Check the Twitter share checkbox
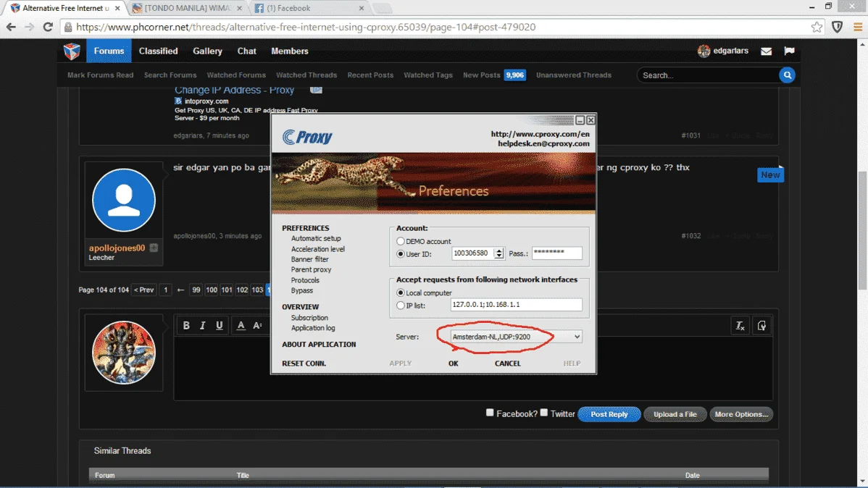The height and width of the screenshot is (488, 868). [544, 413]
